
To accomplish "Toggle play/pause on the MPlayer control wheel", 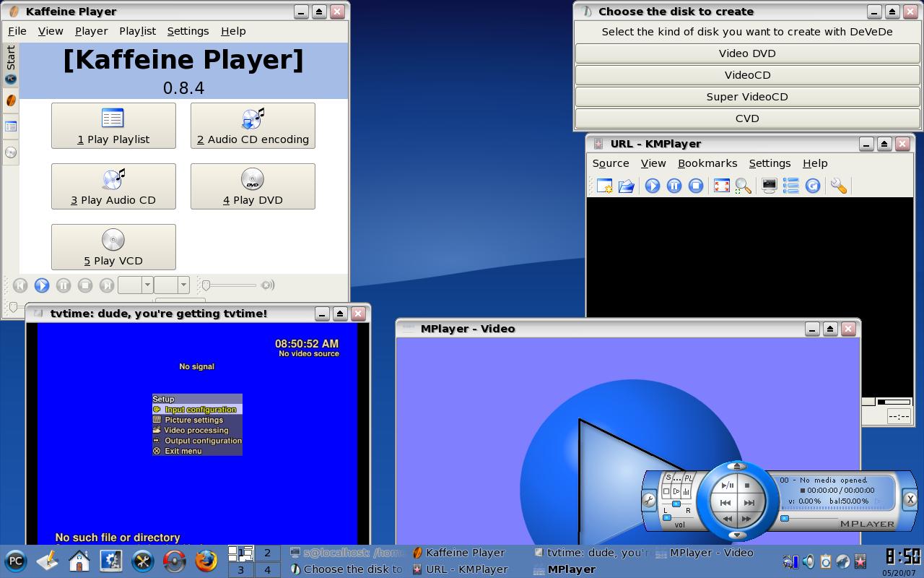I will 727,486.
